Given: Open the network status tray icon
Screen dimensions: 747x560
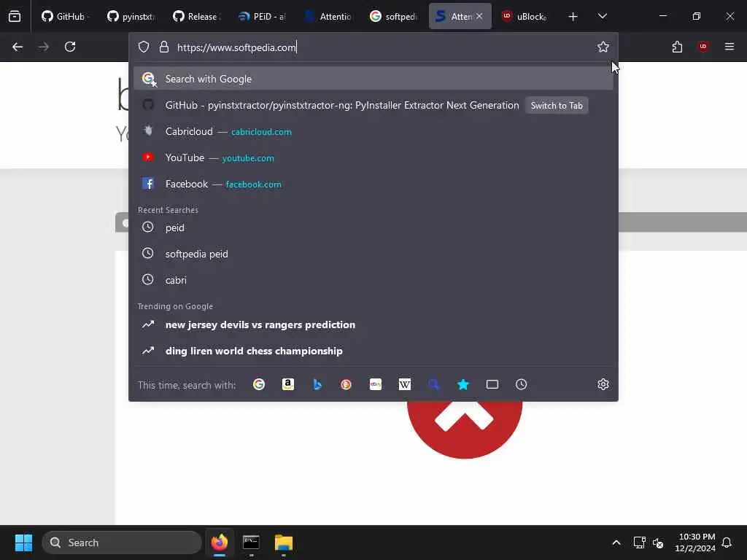Looking at the screenshot, I should (639, 542).
